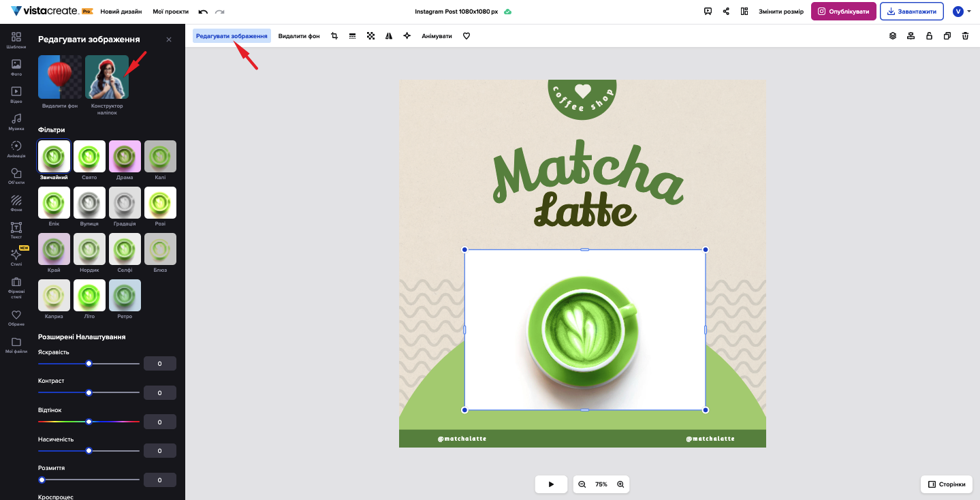This screenshot has width=980, height=500.
Task: Open the account menu arrow beside avatar V
Action: (x=969, y=12)
